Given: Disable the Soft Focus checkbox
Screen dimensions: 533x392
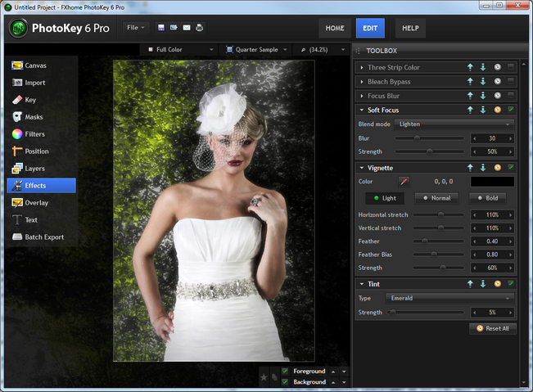Looking at the screenshot, I should (511, 110).
